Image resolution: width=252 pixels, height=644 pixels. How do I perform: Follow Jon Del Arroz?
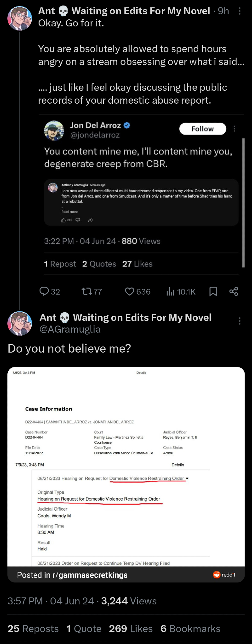[x=203, y=129]
